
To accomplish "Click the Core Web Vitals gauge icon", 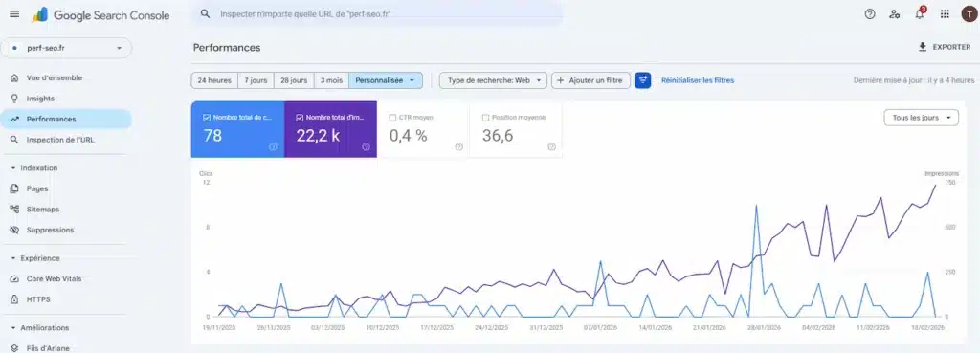I will pos(14,278).
